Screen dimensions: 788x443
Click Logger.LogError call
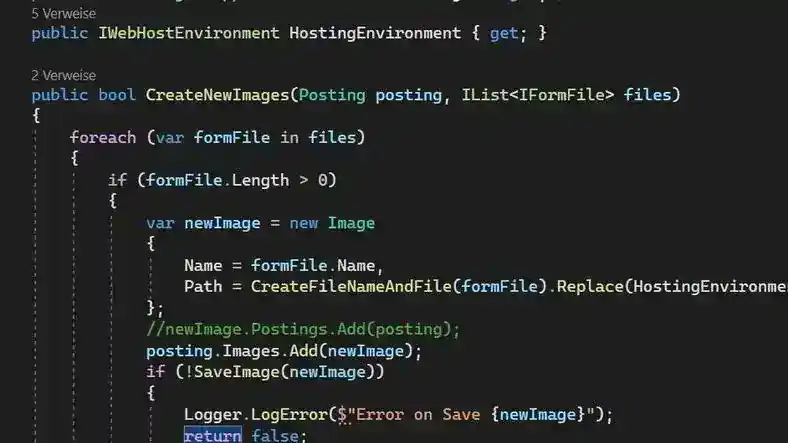coord(256,415)
